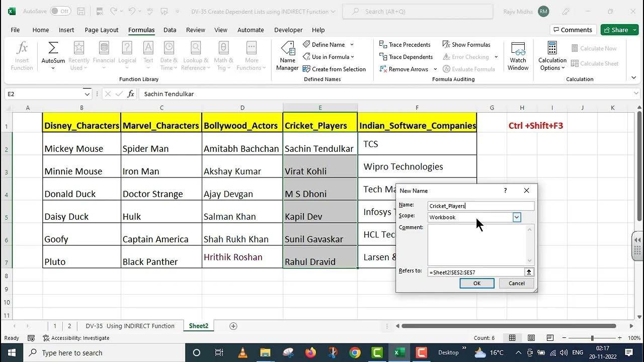Click OK in the New Name dialog

point(477,283)
